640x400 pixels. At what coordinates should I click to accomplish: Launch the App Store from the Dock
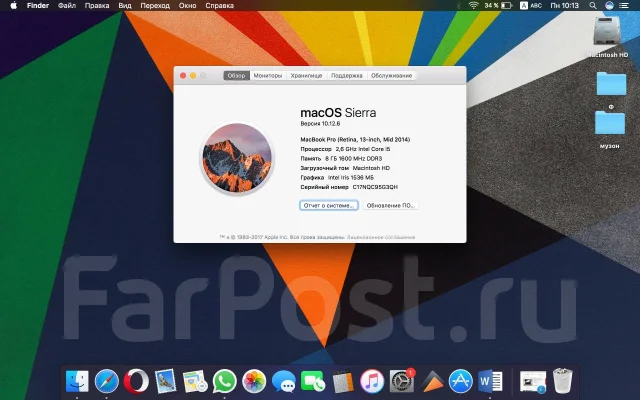[x=460, y=381]
